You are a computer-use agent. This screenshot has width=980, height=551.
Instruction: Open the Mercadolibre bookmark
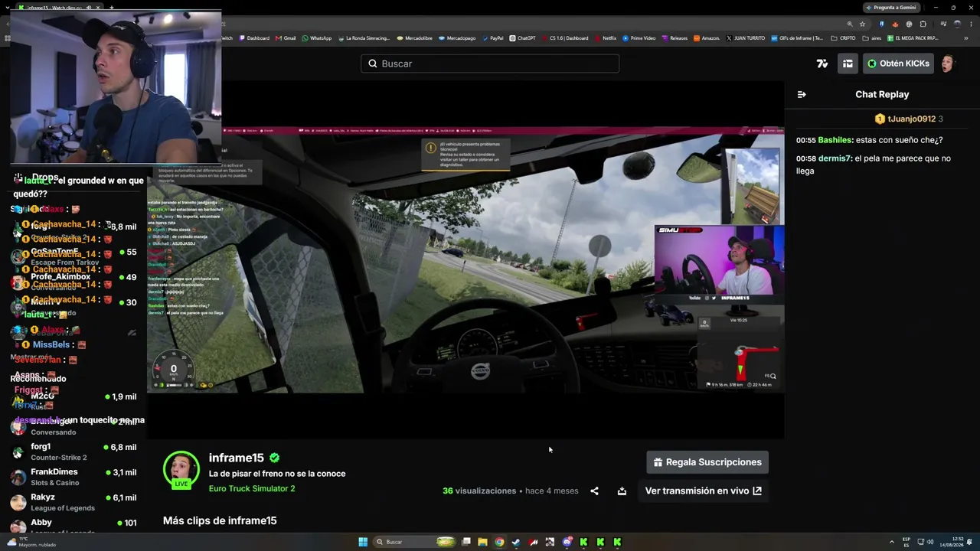pos(413,38)
